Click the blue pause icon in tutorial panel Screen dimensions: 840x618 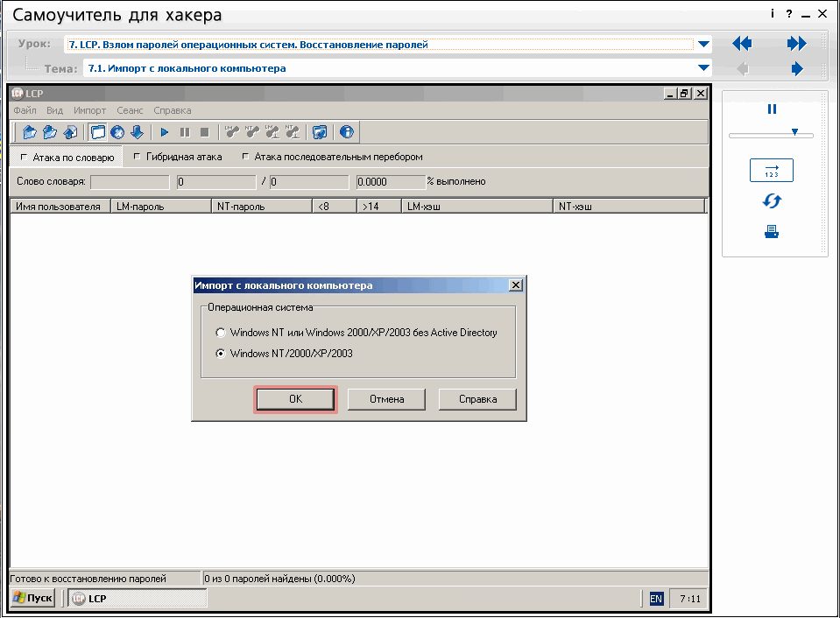click(772, 109)
